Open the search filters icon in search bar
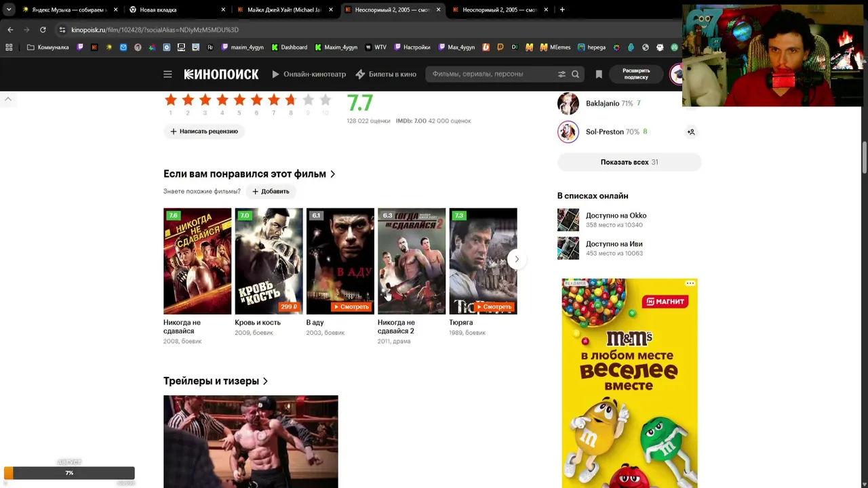The width and height of the screenshot is (868, 488). tap(561, 74)
